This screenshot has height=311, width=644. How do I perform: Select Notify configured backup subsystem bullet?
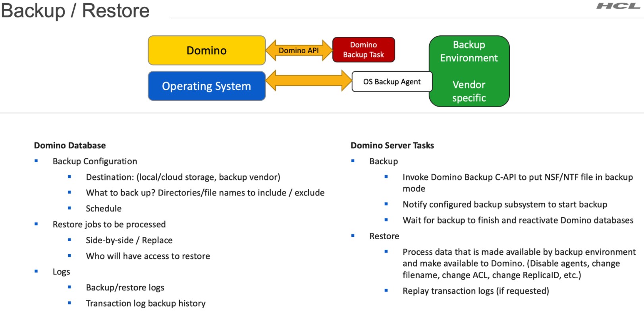[x=505, y=205]
